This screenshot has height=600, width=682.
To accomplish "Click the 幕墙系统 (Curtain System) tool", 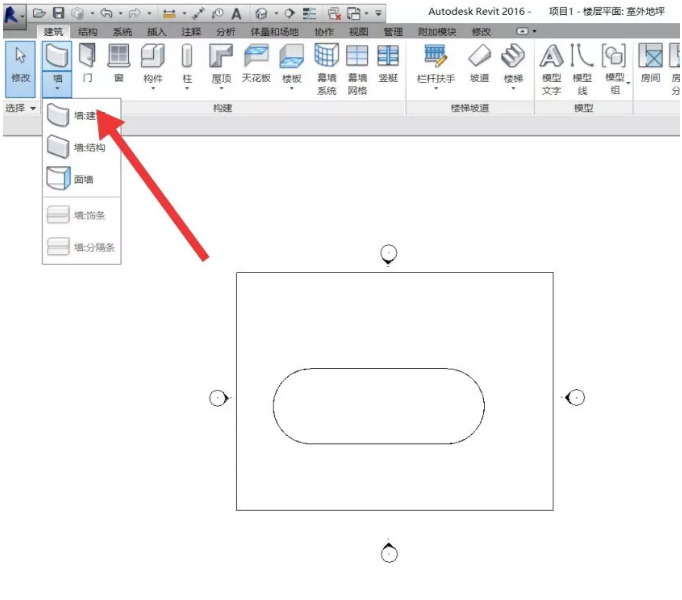I will (327, 69).
